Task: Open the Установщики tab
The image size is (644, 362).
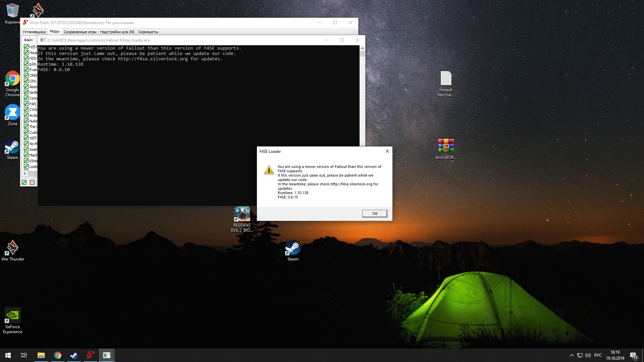Action: coord(34,32)
